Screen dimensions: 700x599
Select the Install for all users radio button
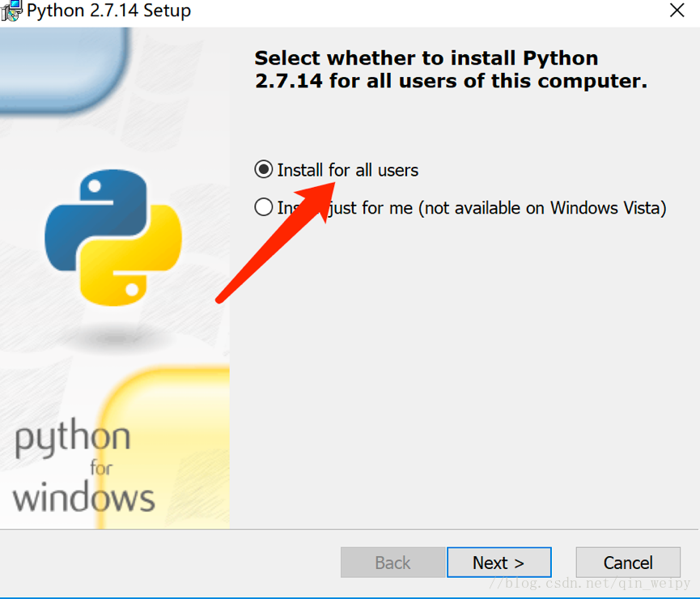tap(263, 170)
